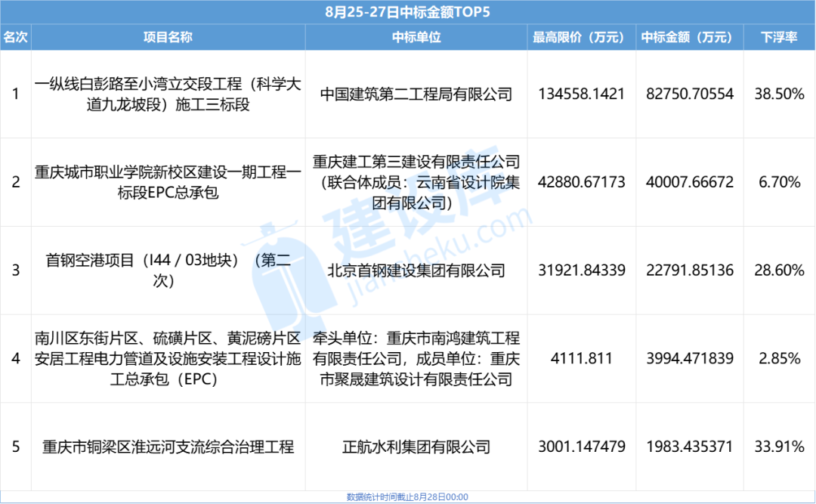Click the winning amount 82750.70554
This screenshot has width=816, height=504.
[690, 94]
